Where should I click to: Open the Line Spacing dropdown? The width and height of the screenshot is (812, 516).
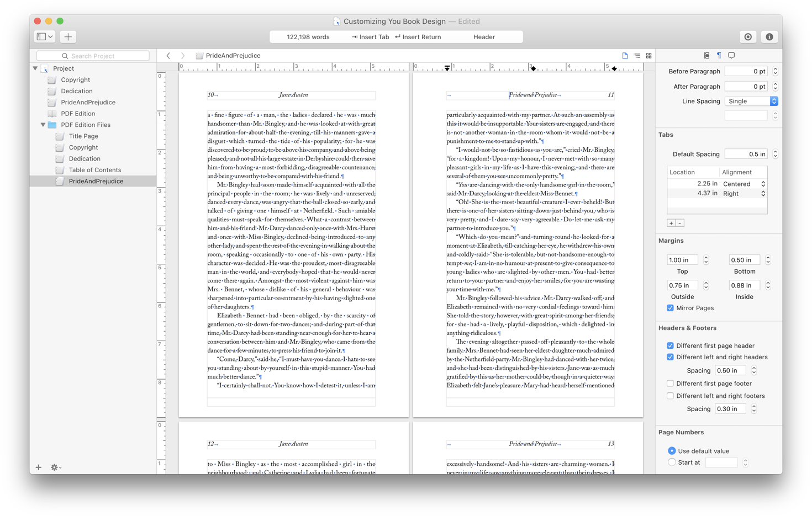tap(751, 102)
